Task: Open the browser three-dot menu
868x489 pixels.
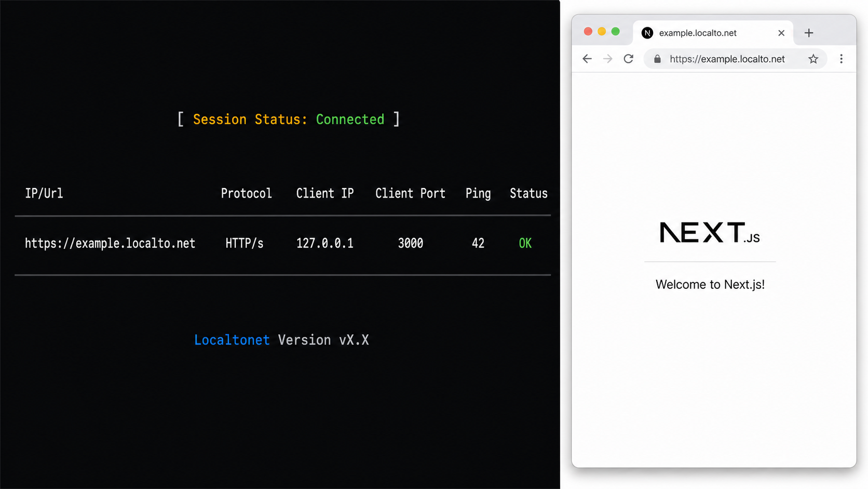Action: click(842, 59)
